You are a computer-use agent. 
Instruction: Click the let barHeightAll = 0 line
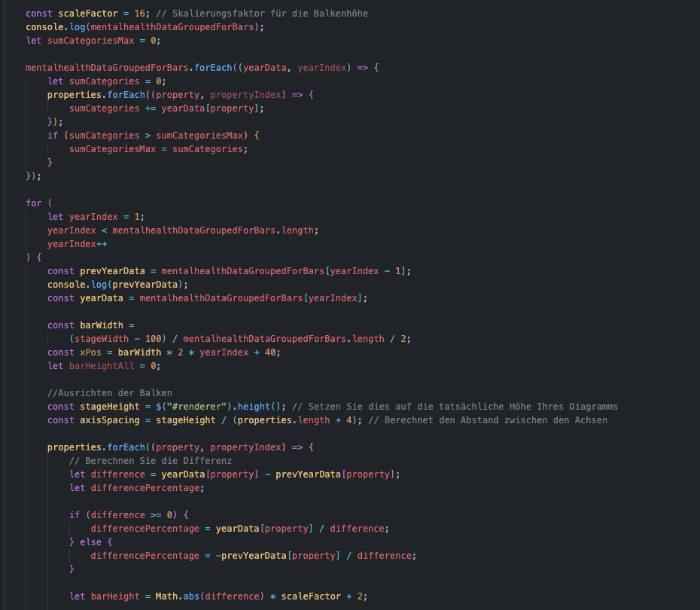[104, 366]
